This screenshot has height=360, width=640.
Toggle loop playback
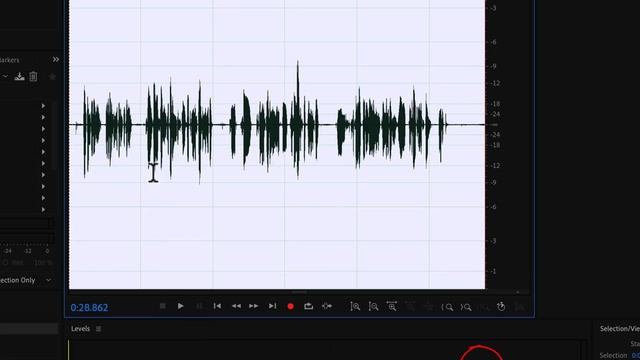coord(309,306)
